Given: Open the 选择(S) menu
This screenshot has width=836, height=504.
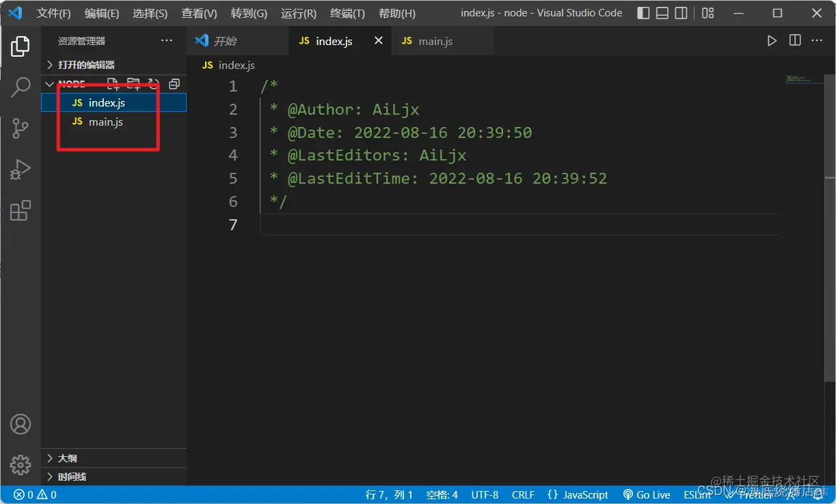Looking at the screenshot, I should (x=150, y=13).
